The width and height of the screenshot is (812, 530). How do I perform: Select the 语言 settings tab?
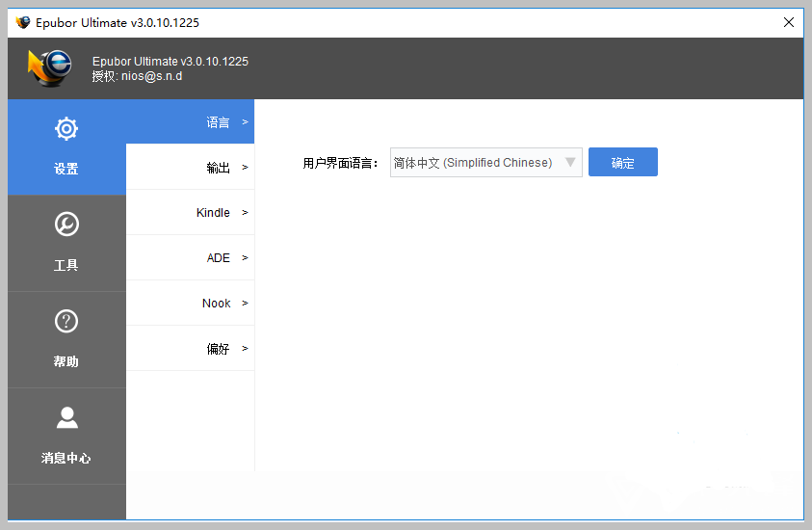pyautogui.click(x=190, y=121)
